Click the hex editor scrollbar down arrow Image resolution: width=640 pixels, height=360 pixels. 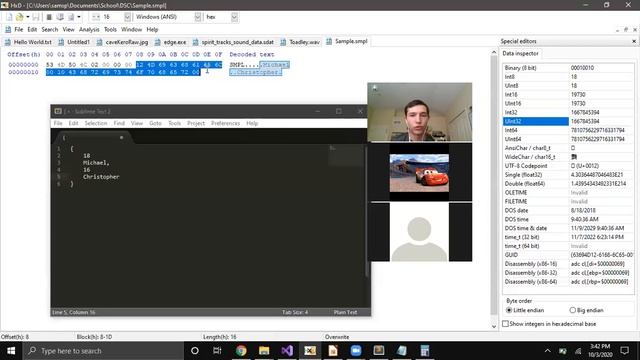(x=494, y=327)
